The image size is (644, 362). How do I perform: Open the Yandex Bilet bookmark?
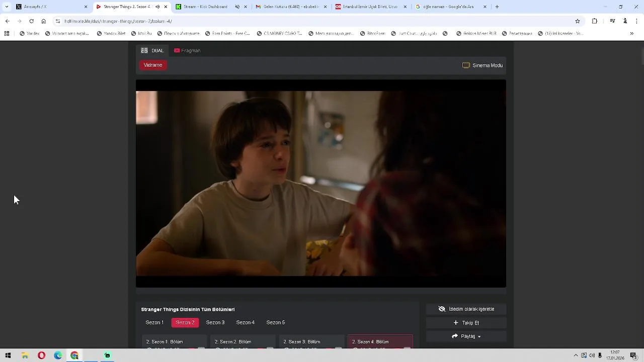pyautogui.click(x=111, y=34)
